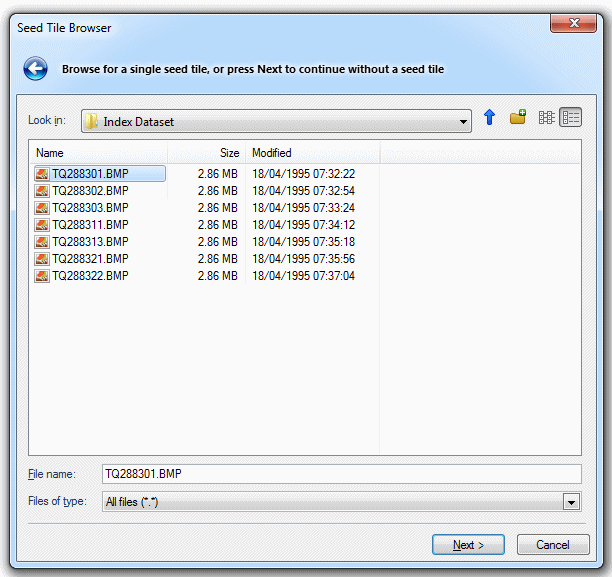Click the date 18/04/1995 07:32:22
The image size is (612, 577).
[304, 174]
